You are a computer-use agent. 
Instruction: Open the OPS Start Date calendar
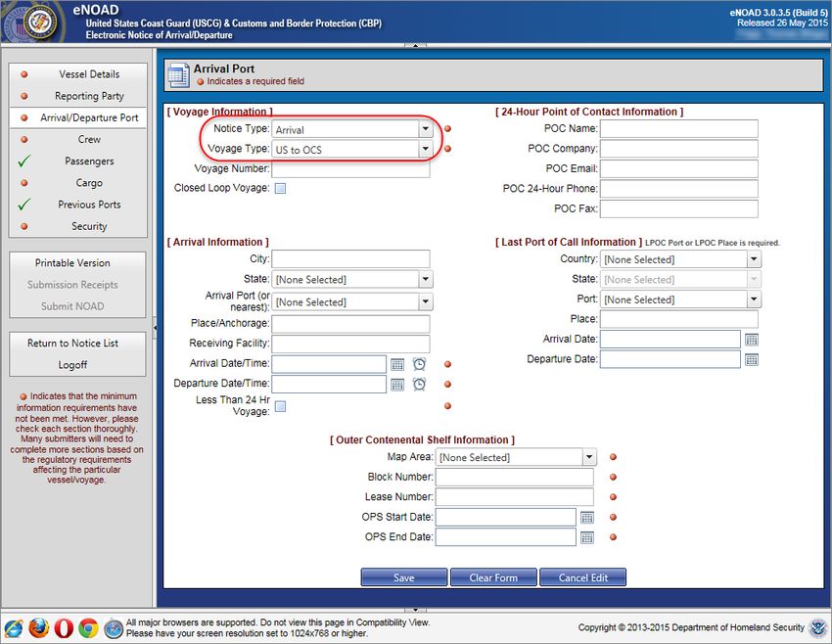pos(587,517)
